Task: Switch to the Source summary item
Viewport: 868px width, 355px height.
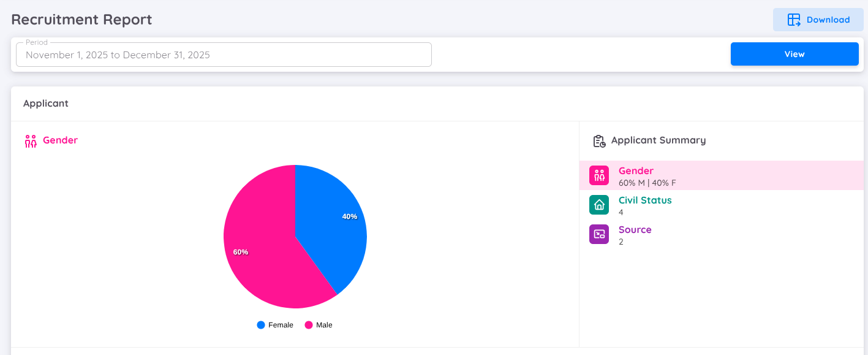Action: pos(635,230)
